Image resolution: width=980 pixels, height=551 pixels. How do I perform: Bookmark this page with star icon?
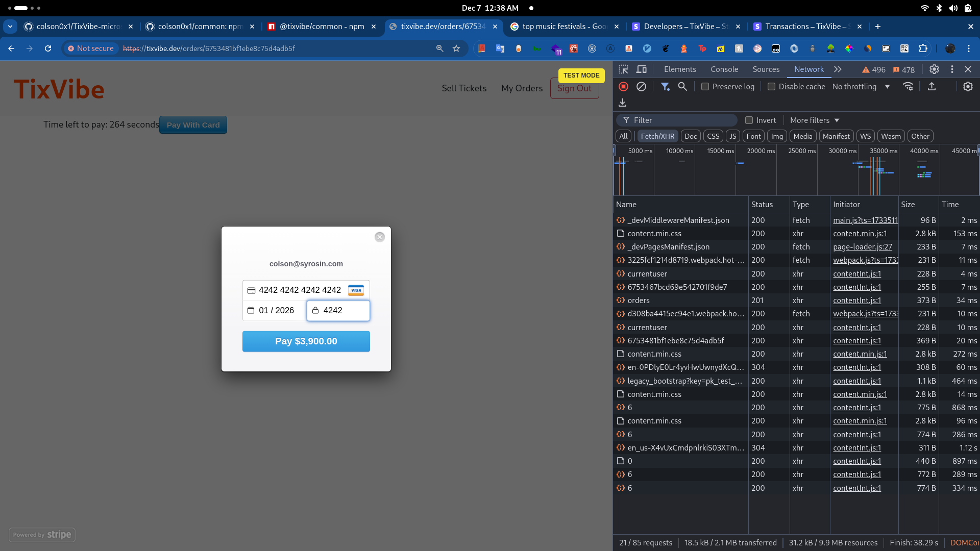click(456, 48)
